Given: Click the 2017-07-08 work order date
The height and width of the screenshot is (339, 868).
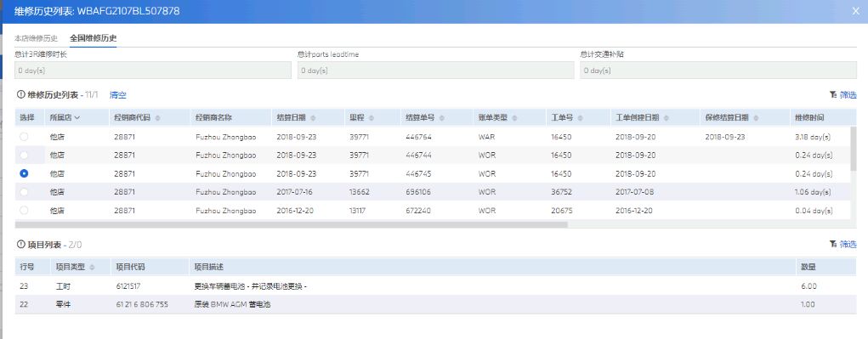Looking at the screenshot, I should point(636,192).
